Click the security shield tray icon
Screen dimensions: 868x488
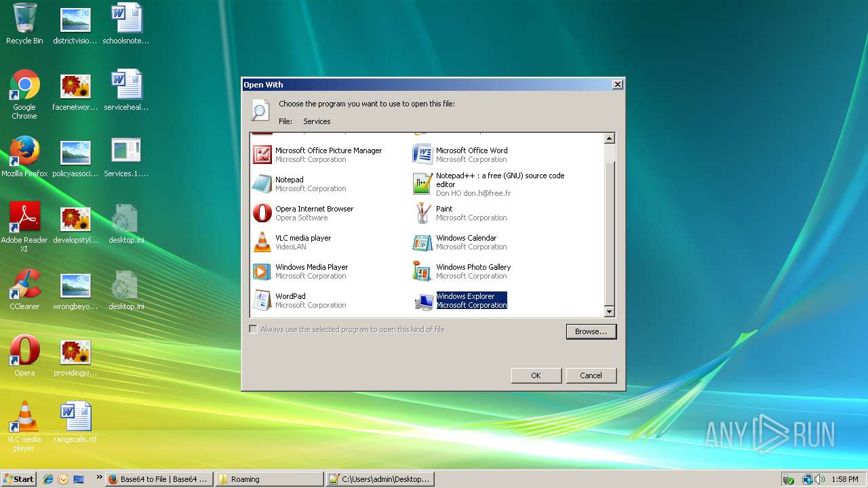[x=789, y=479]
